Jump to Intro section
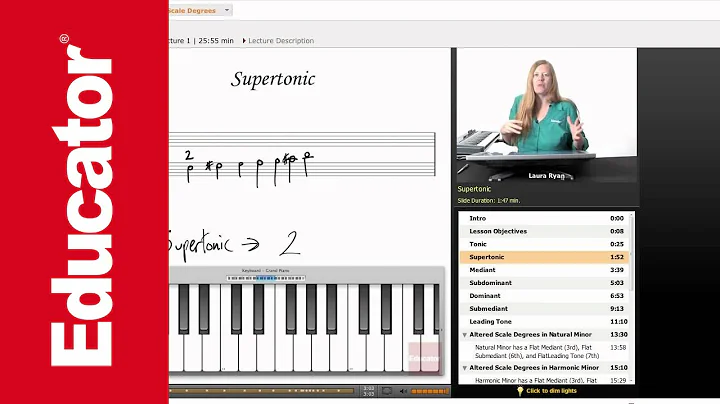The height and width of the screenshot is (404, 720). click(x=545, y=219)
